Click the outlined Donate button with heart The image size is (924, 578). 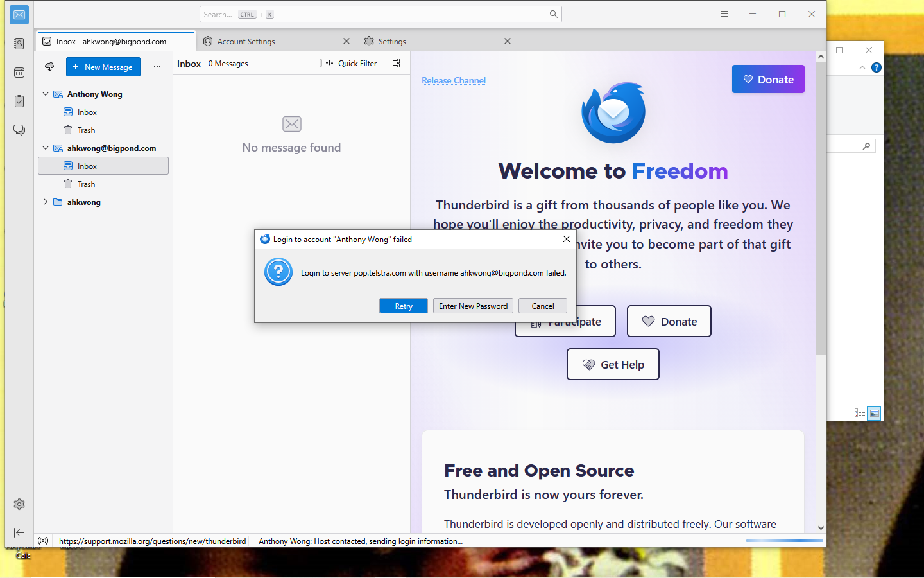coord(669,321)
